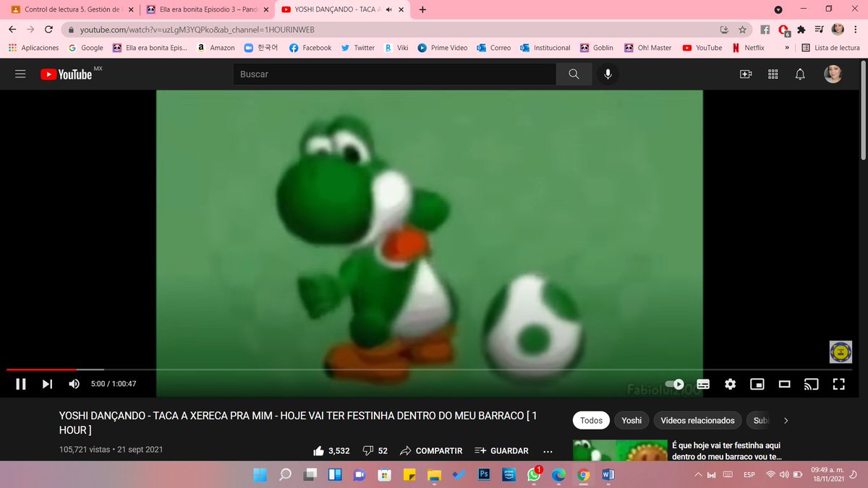The image size is (868, 488).
Task: Switch to theater mode
Action: click(784, 384)
